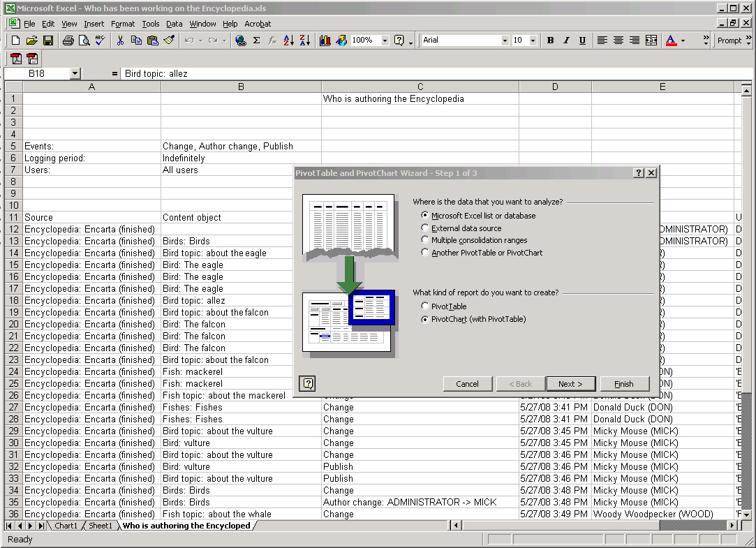Click the wizard's help icon at bottom left
The width and height of the screenshot is (756, 548).
click(308, 384)
